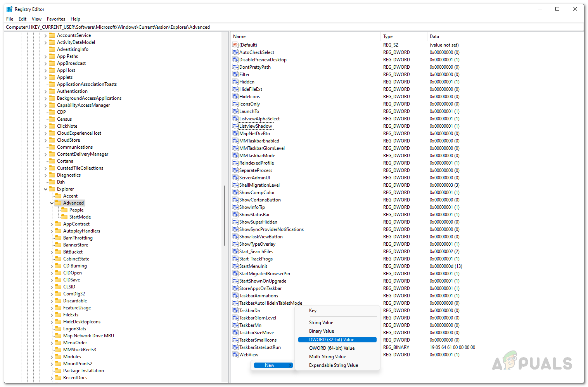Select the Start_TrackProgs value icon

pos(235,259)
